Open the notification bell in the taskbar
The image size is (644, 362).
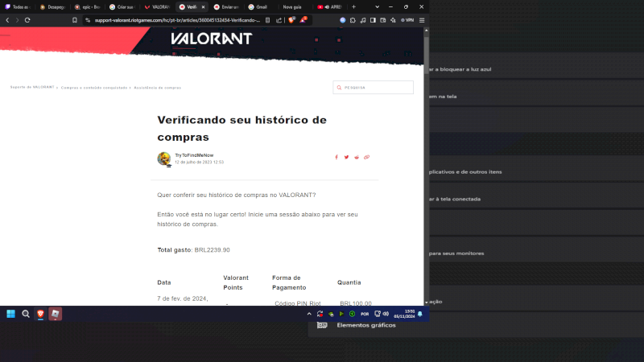pyautogui.click(x=420, y=314)
